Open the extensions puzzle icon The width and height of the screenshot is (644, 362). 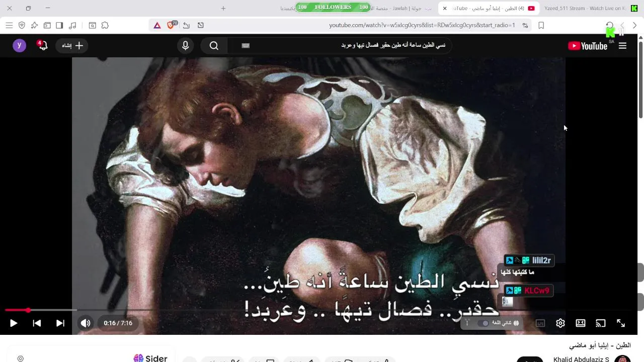105,25
